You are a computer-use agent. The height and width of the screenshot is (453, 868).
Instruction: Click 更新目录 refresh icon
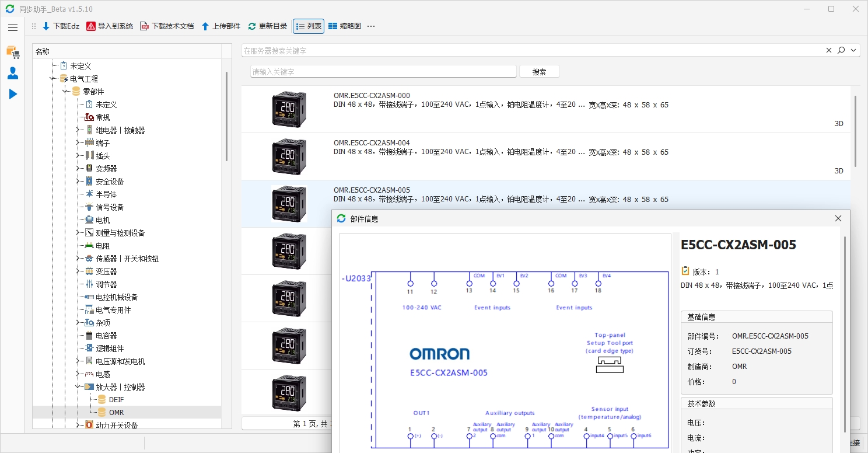coord(252,26)
